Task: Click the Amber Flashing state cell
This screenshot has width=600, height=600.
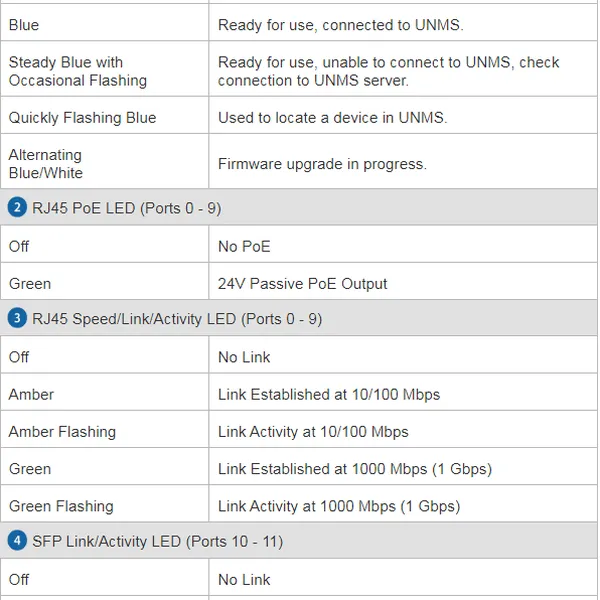Action: (x=62, y=432)
